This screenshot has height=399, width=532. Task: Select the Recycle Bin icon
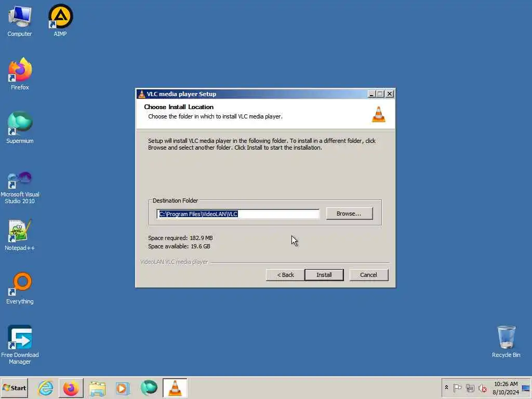(506, 342)
